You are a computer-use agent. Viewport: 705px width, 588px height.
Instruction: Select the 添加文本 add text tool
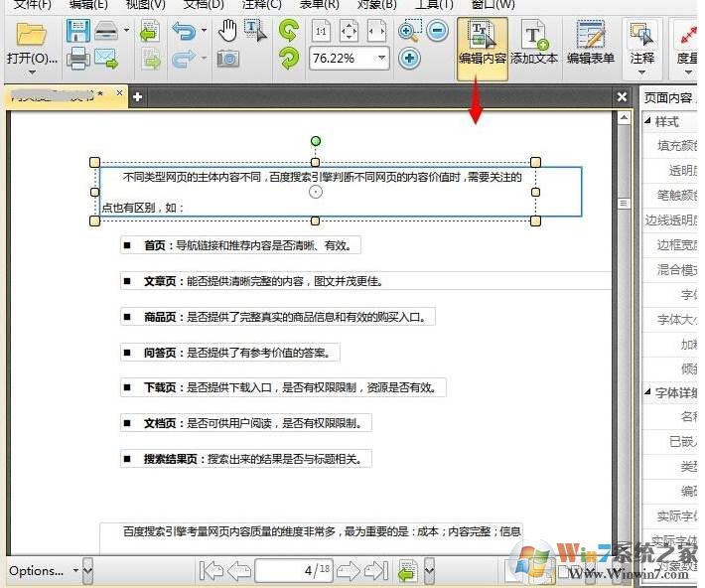(534, 46)
